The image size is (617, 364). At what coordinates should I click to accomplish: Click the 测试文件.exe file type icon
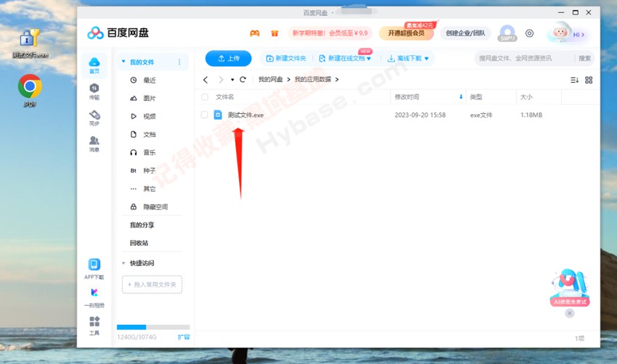(x=218, y=115)
